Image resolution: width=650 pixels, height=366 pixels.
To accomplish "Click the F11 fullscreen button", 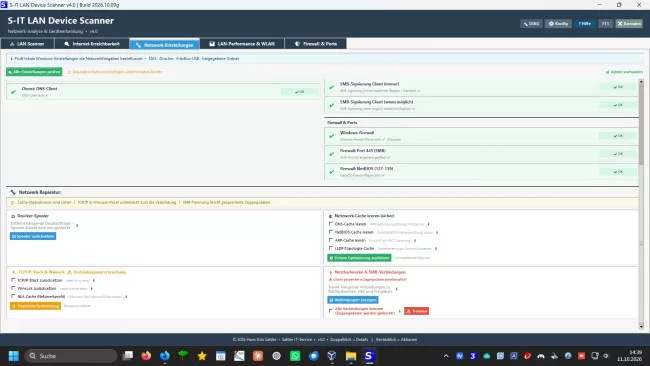I will 605,24.
